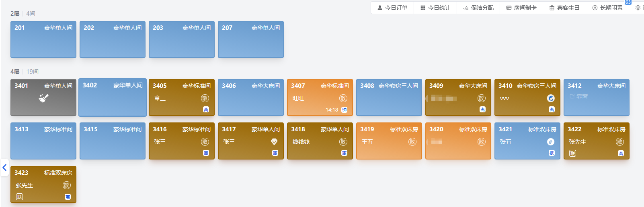
Task: Click the 离 tag on room 3409
Action: [x=482, y=110]
